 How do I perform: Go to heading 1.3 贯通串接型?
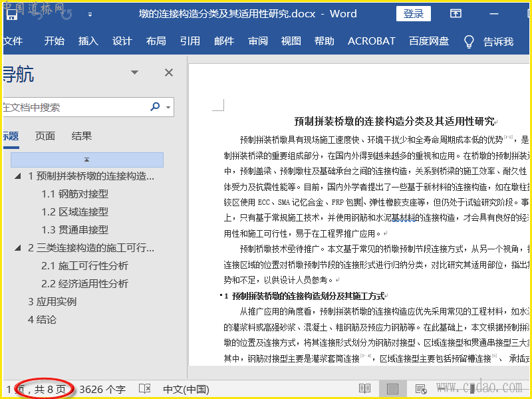[x=75, y=230]
